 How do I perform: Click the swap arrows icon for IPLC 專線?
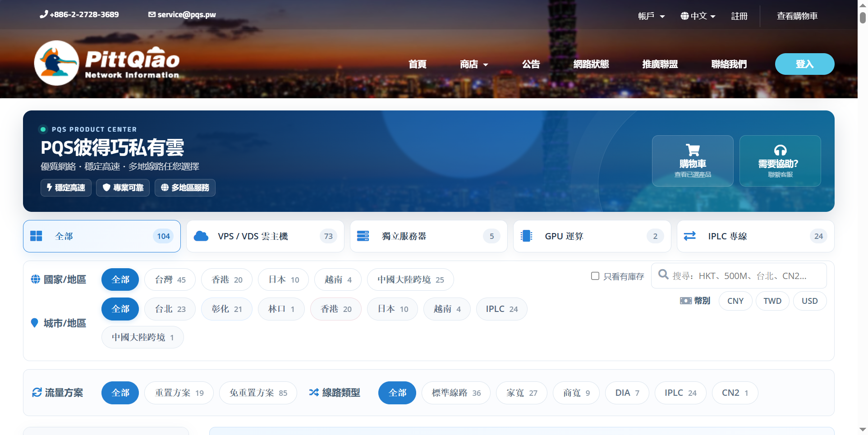[x=690, y=236]
